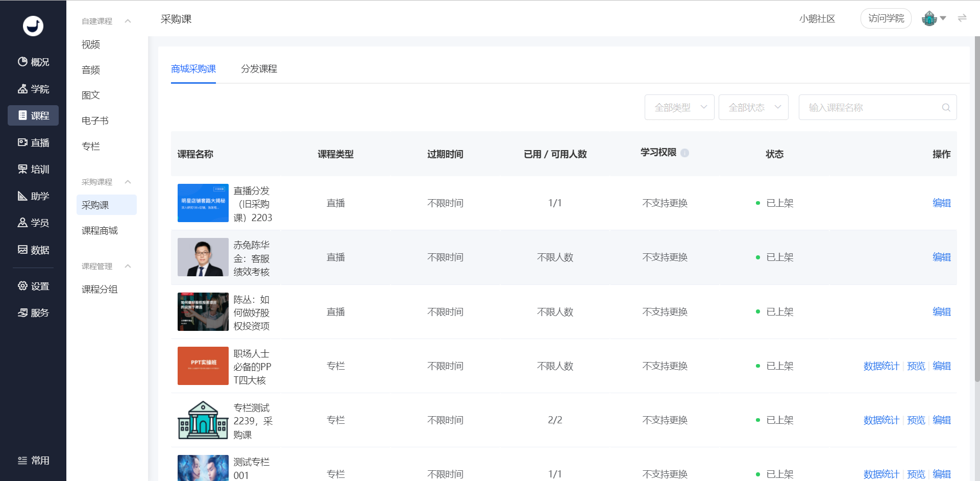Focus the 输入课程名称 search field
Viewport: 980px width, 481px height.
click(878, 107)
